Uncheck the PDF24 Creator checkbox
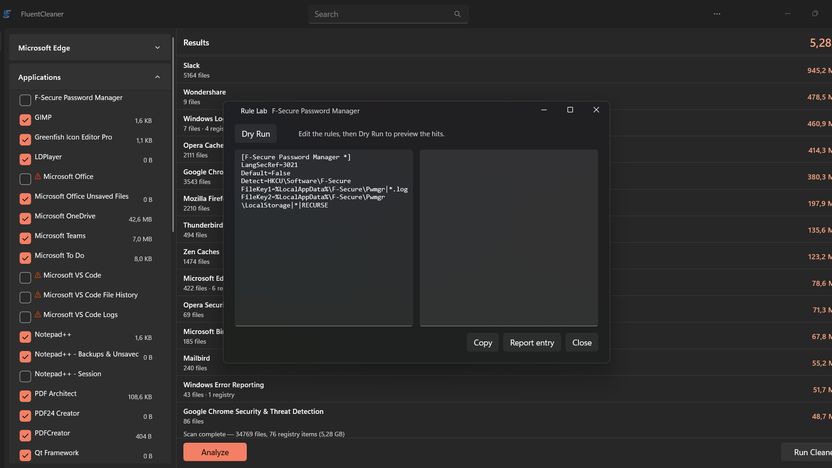The height and width of the screenshot is (468, 832). 25,415
